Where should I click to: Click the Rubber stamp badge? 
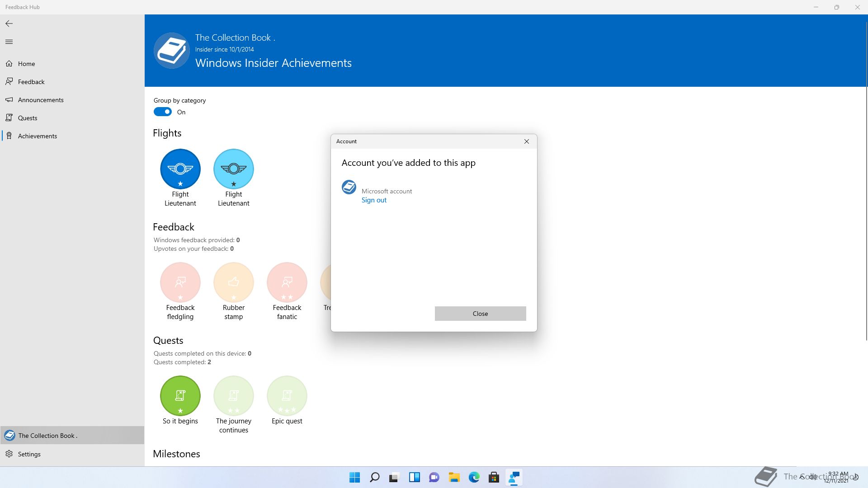tap(234, 282)
